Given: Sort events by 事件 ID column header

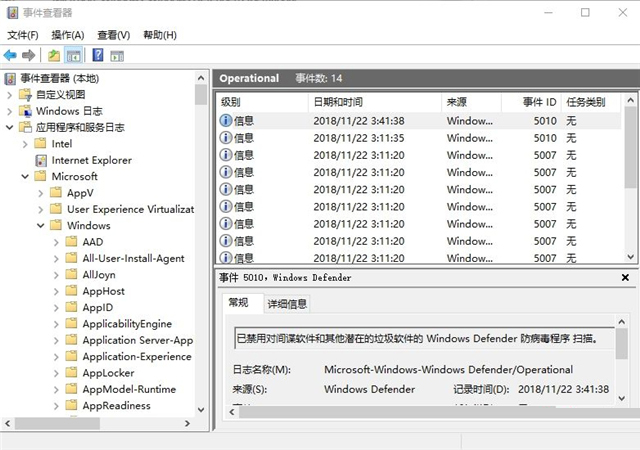Looking at the screenshot, I should tap(538, 102).
